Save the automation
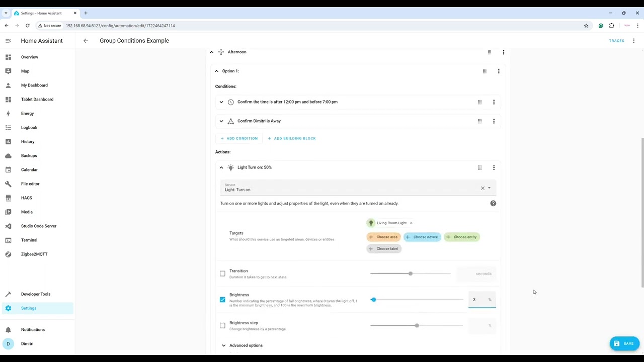The width and height of the screenshot is (644, 362). point(624,343)
